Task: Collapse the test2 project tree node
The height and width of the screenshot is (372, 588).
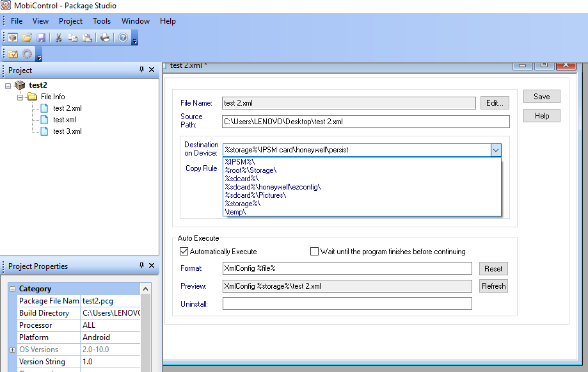Action: click(8, 85)
